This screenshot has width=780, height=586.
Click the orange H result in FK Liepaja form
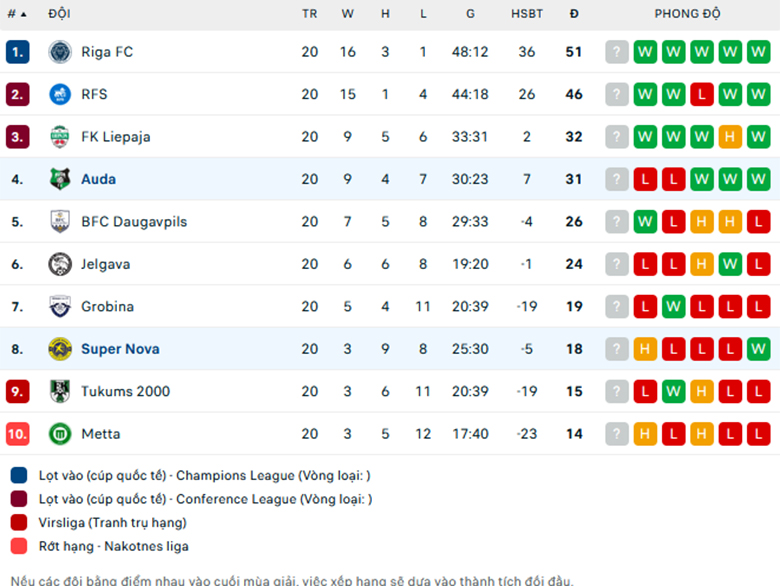click(x=730, y=137)
